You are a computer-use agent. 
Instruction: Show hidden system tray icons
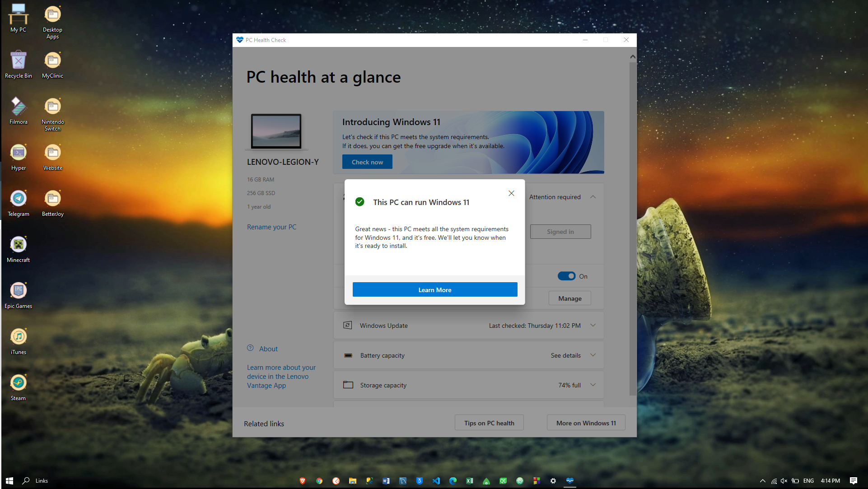[763, 481]
